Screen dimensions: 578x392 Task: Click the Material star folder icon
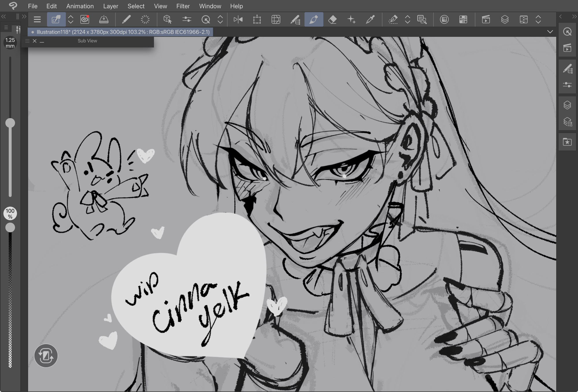pos(567,142)
